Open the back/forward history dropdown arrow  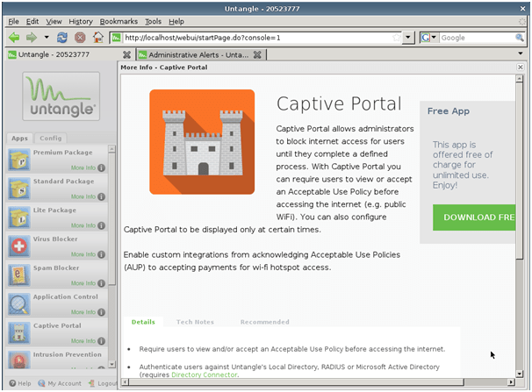[x=47, y=38]
